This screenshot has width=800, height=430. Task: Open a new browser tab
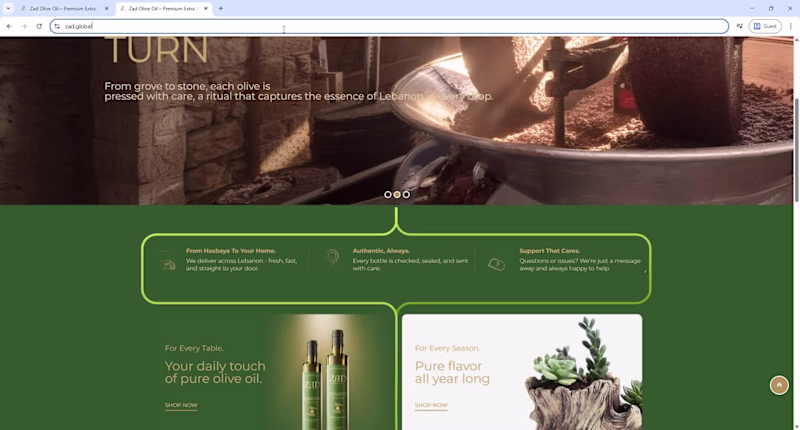coord(220,8)
